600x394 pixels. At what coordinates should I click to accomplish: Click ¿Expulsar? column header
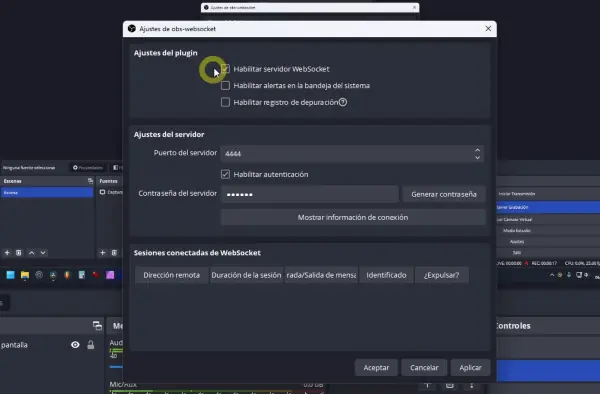(441, 275)
